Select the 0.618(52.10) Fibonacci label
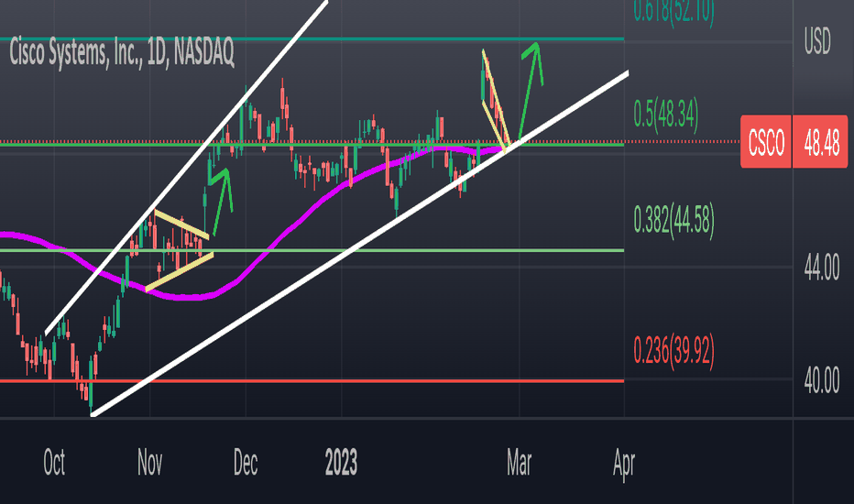854x504 pixels. 673,11
